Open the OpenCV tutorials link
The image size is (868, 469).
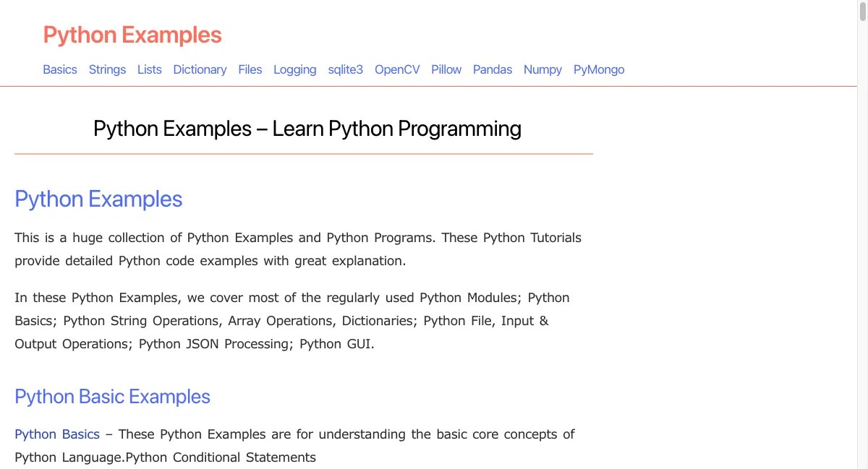pyautogui.click(x=396, y=69)
